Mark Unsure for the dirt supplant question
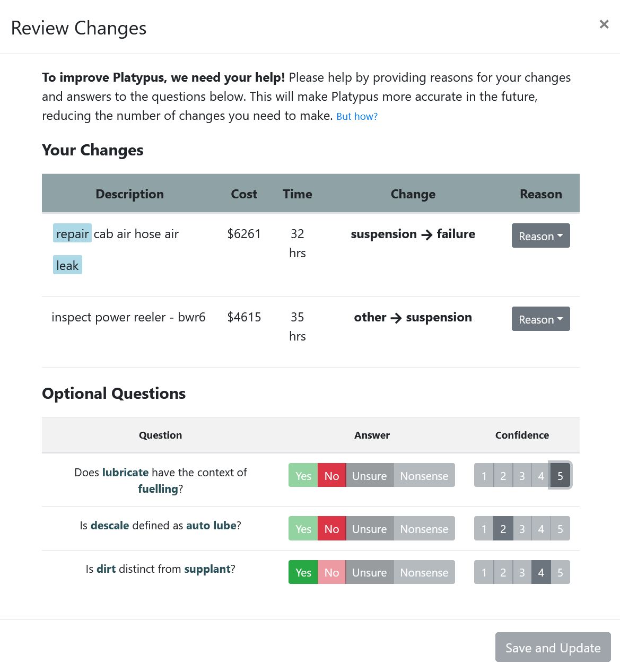The height and width of the screenshot is (672, 620). pos(369,572)
